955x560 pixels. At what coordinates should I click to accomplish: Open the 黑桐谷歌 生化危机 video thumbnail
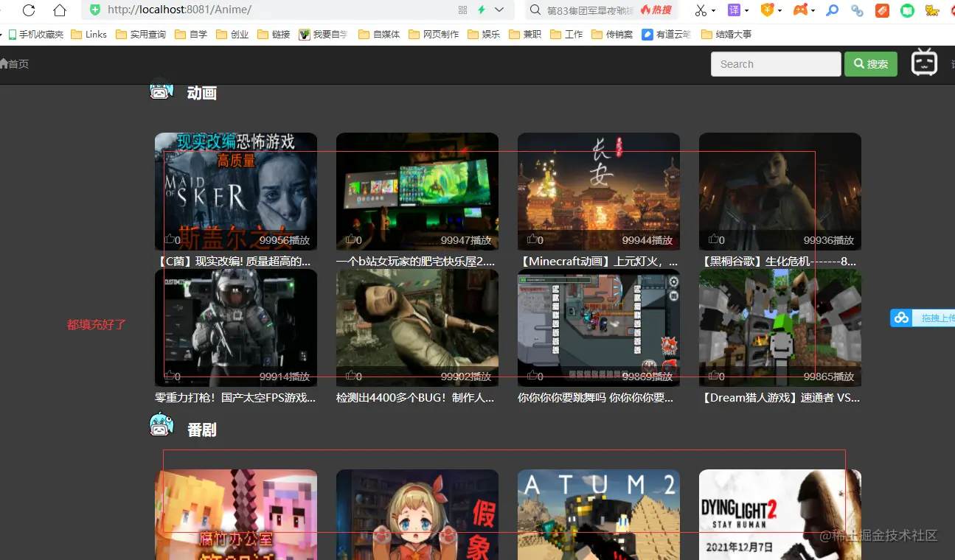(x=780, y=192)
